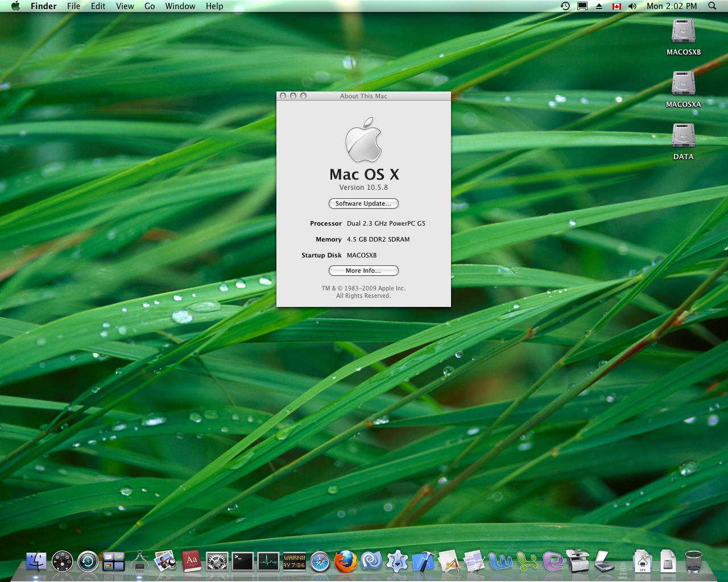Viewport: 728px width, 582px height.
Task: Open the Edit menu
Action: [x=98, y=6]
